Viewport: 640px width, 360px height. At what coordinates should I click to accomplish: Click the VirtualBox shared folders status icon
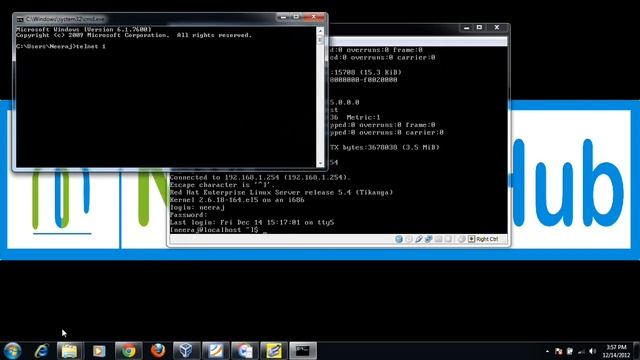point(438,239)
